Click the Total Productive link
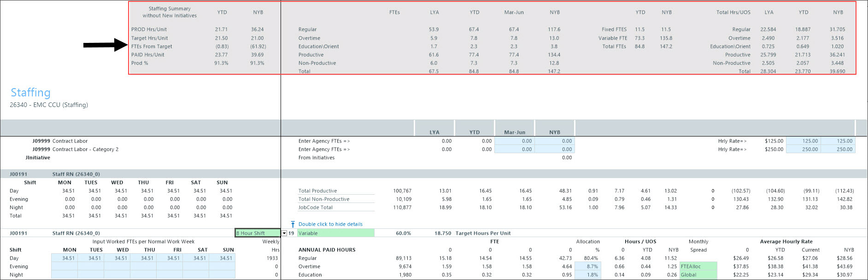Image resolution: width=868 pixels, height=280 pixels. pos(317,191)
